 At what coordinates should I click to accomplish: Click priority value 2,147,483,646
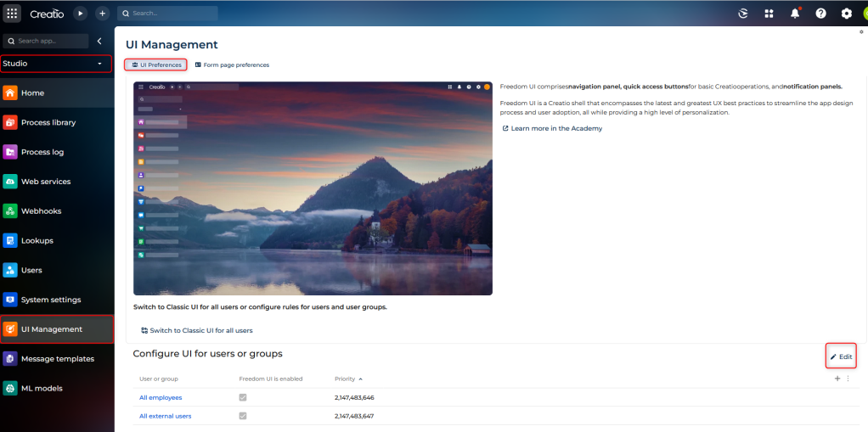[x=353, y=398]
